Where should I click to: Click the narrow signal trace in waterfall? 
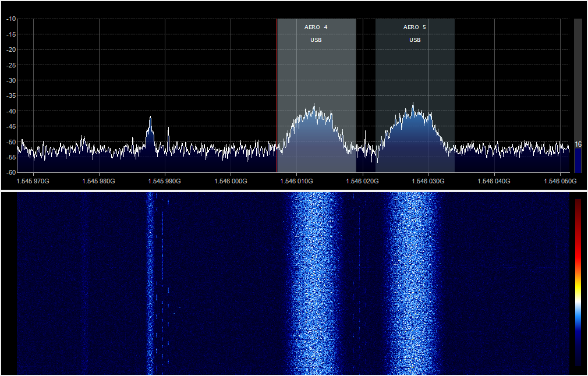click(x=150, y=283)
